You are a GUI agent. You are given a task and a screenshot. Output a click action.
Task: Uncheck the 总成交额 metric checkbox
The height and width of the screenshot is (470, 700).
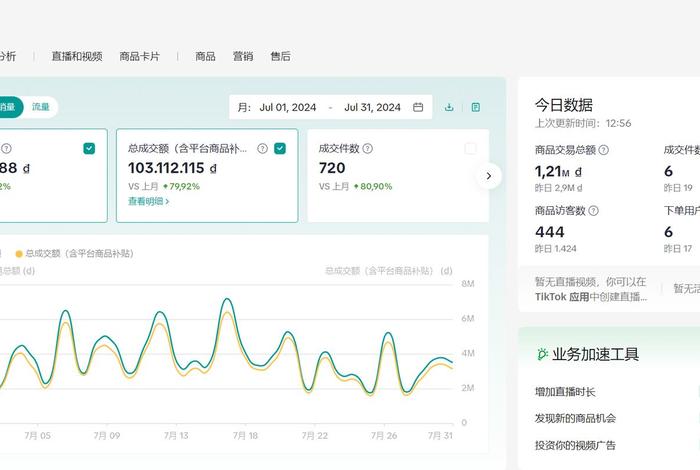coord(280,148)
